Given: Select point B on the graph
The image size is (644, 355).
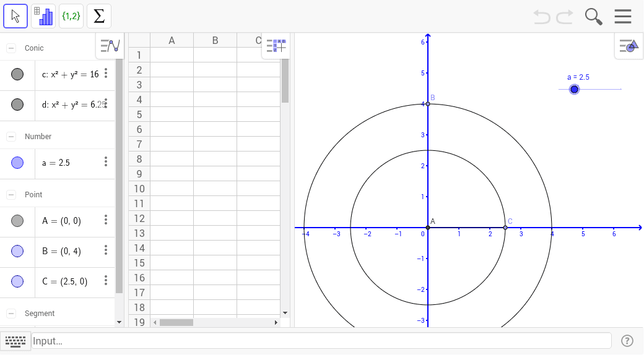Looking at the screenshot, I should (x=428, y=104).
